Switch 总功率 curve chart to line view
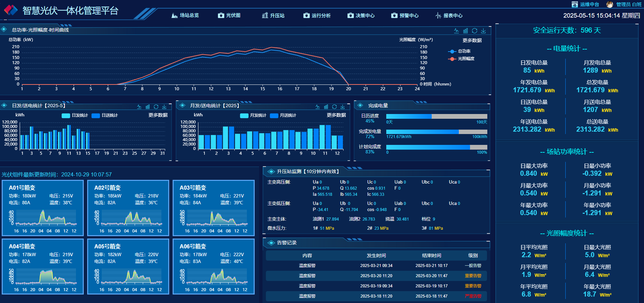The image size is (644, 303). [456, 31]
